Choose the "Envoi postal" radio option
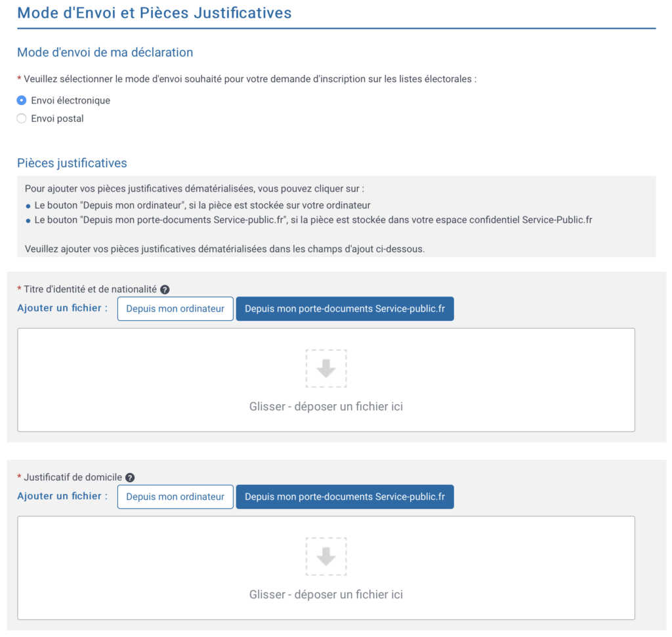672x637 pixels. click(22, 119)
